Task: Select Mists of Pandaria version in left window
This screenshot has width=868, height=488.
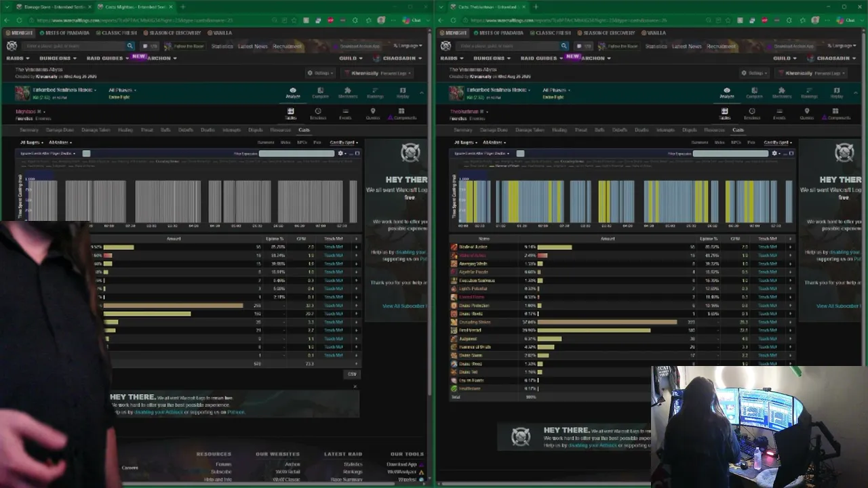Action: coord(64,33)
